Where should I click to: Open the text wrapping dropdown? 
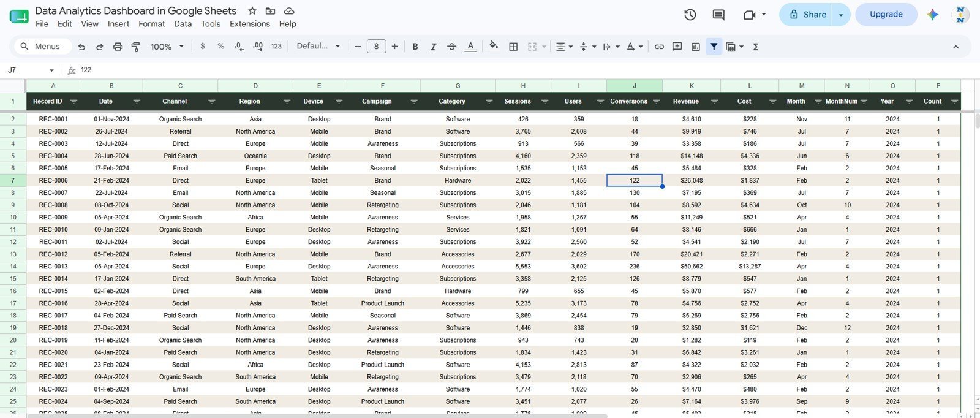coord(611,47)
